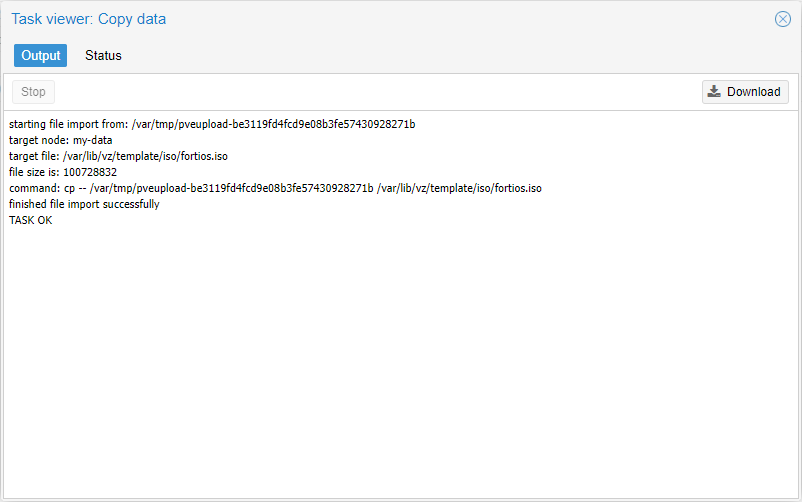
Task: Close the Task viewer dialog
Action: [x=783, y=19]
